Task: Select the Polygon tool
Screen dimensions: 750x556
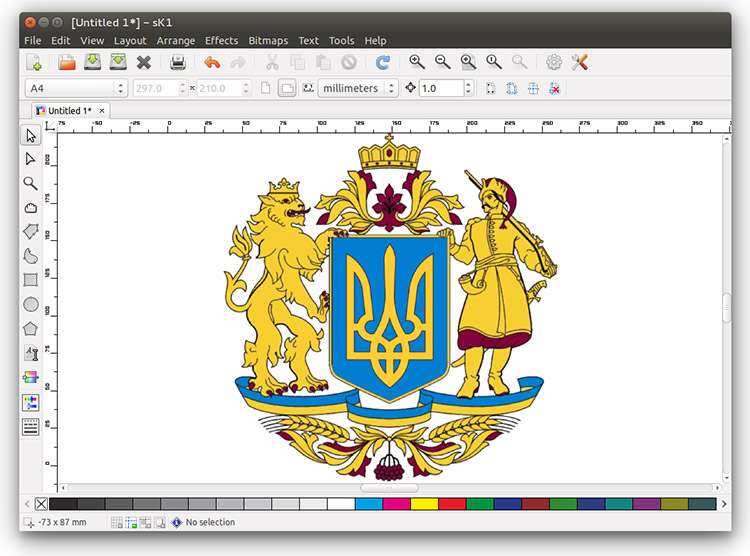Action: [x=31, y=329]
